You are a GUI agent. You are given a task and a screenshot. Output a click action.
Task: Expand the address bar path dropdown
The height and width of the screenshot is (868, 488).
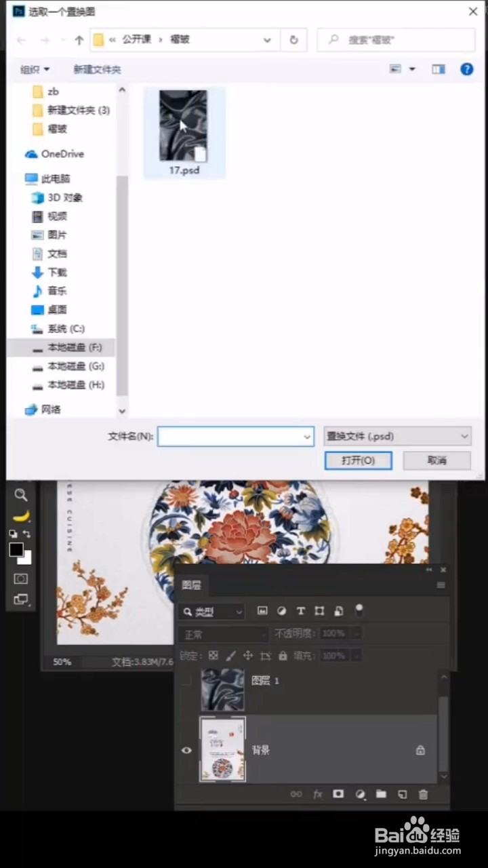click(x=267, y=40)
